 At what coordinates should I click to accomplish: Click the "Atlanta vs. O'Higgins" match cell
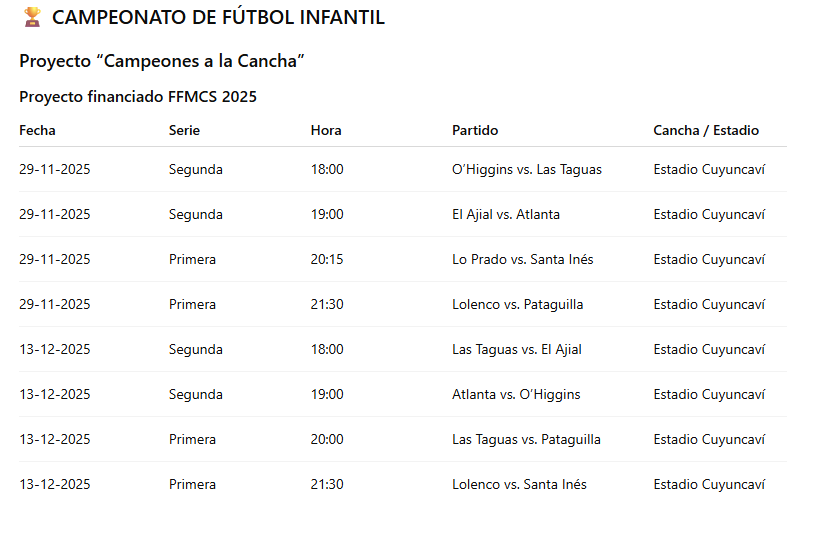click(516, 394)
